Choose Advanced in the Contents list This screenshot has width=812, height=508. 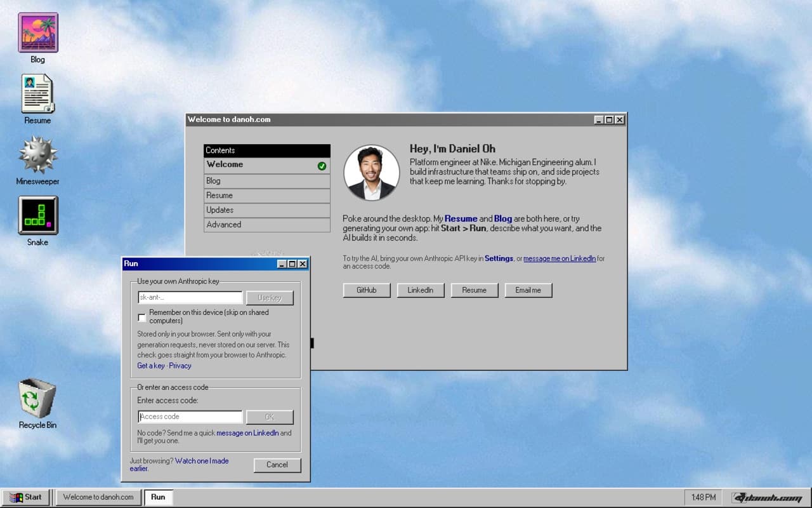click(267, 225)
